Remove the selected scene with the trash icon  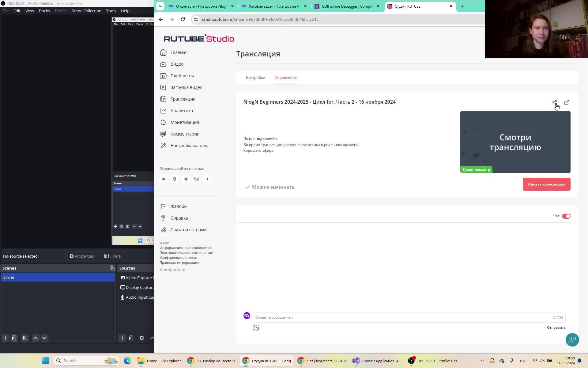(14, 338)
